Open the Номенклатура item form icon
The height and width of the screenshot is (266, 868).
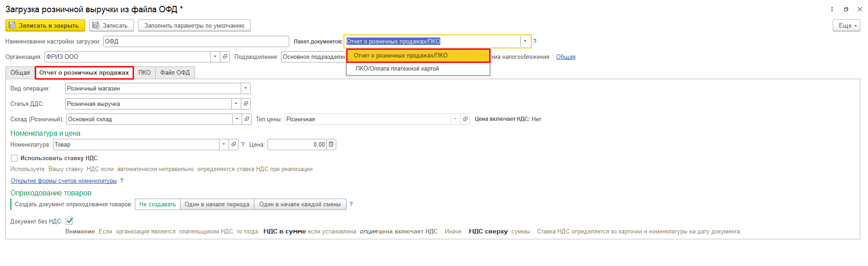click(234, 145)
